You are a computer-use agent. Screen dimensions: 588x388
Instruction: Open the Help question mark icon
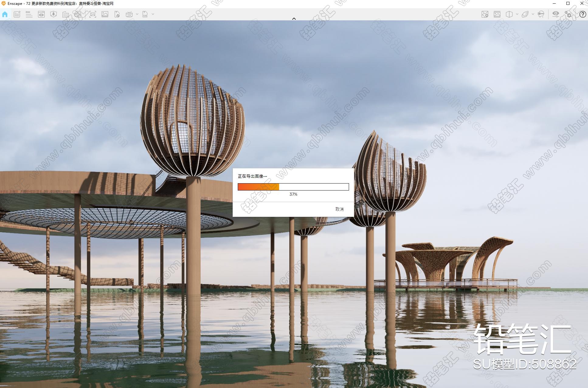583,14
